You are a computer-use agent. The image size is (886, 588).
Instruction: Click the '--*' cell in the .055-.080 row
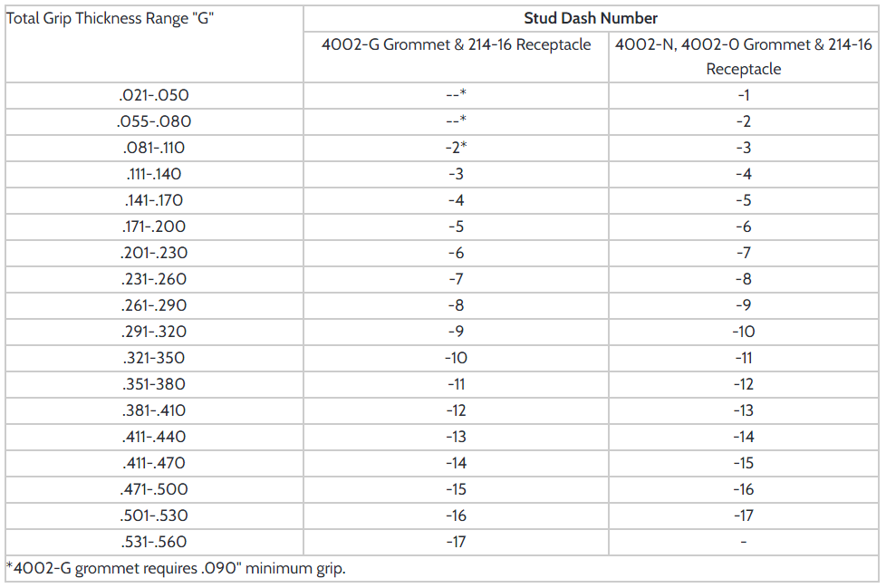coord(456,120)
